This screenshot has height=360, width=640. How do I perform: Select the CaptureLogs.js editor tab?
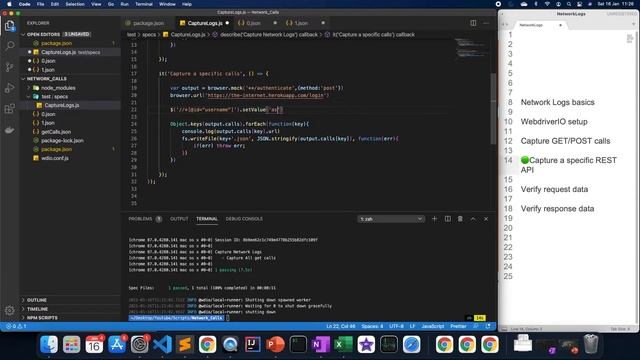pos(204,23)
